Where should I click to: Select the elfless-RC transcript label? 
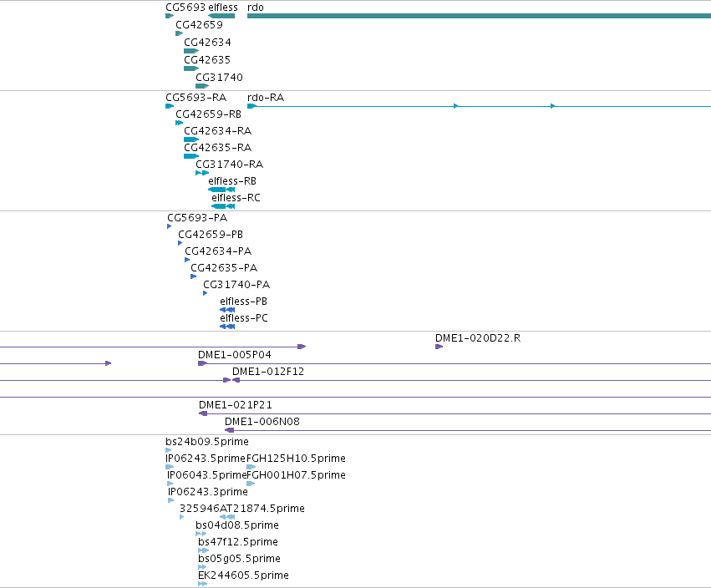(x=236, y=198)
